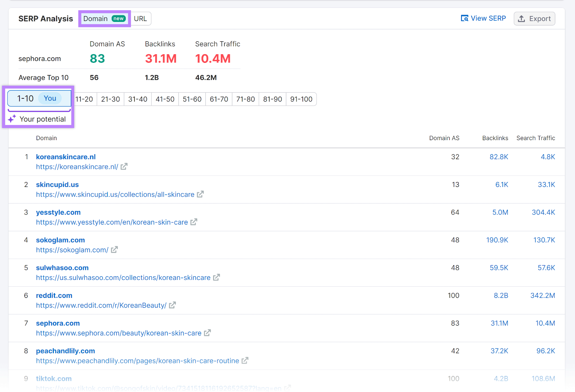Click peachandlily.com backlinks value 37.2K
This screenshot has height=392, width=575.
[x=500, y=351]
